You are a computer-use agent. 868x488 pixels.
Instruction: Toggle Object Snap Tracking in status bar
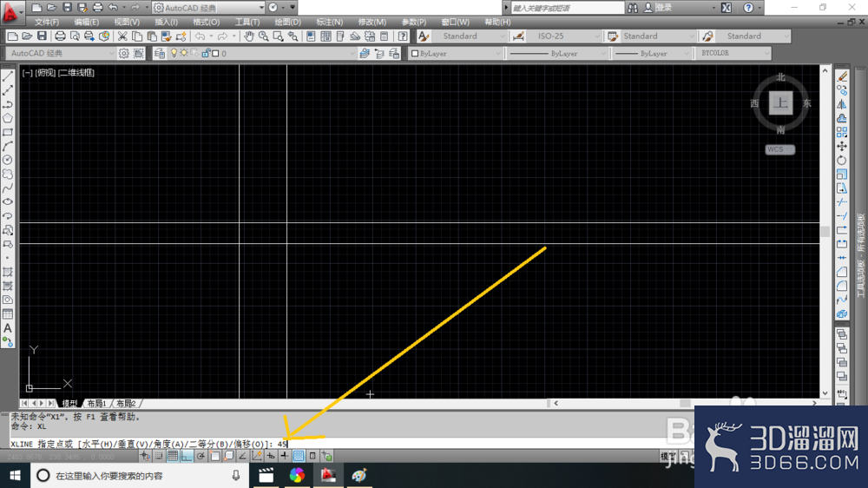coord(242,456)
